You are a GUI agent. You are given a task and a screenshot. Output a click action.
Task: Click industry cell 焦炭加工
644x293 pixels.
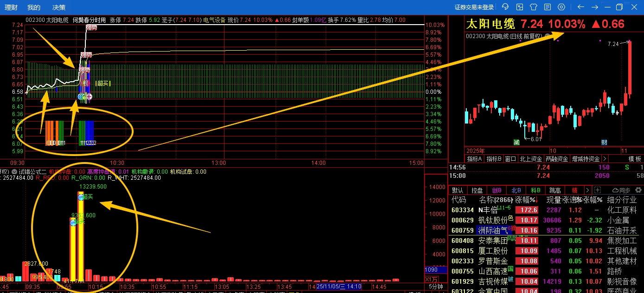point(622,241)
